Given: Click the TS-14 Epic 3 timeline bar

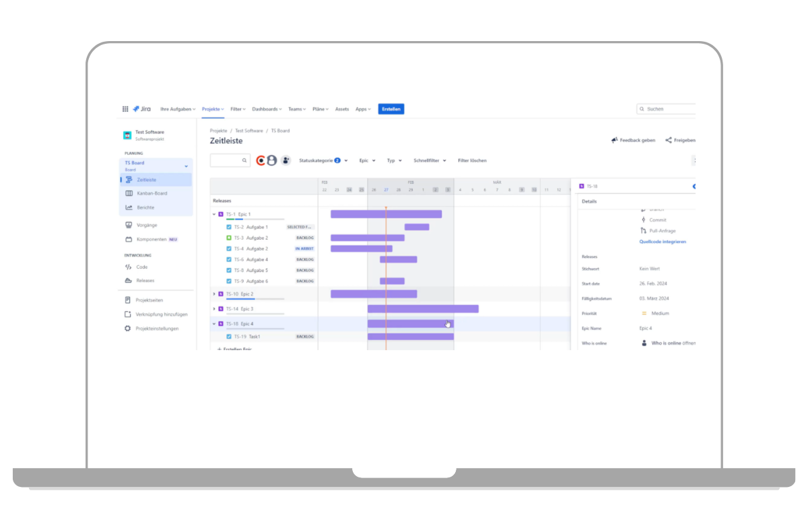Looking at the screenshot, I should (x=423, y=309).
